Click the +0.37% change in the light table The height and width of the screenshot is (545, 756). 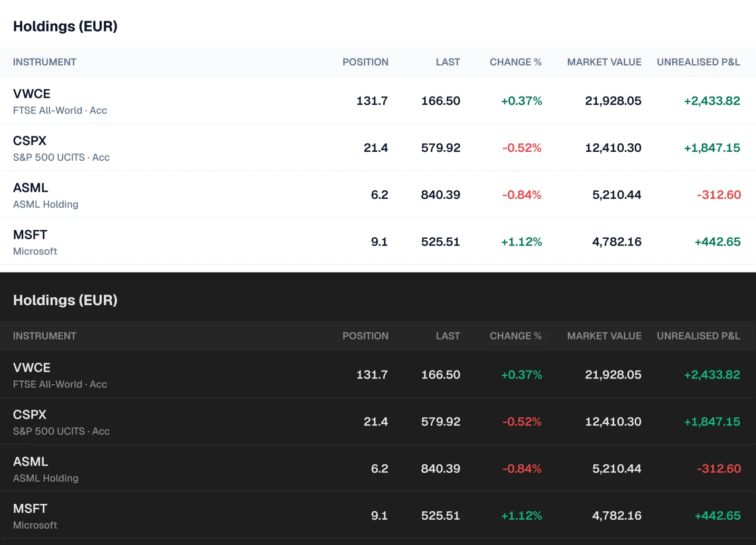click(x=521, y=101)
